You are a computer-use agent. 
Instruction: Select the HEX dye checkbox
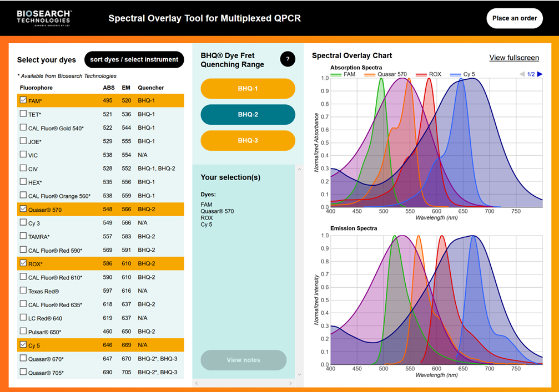tap(23, 182)
